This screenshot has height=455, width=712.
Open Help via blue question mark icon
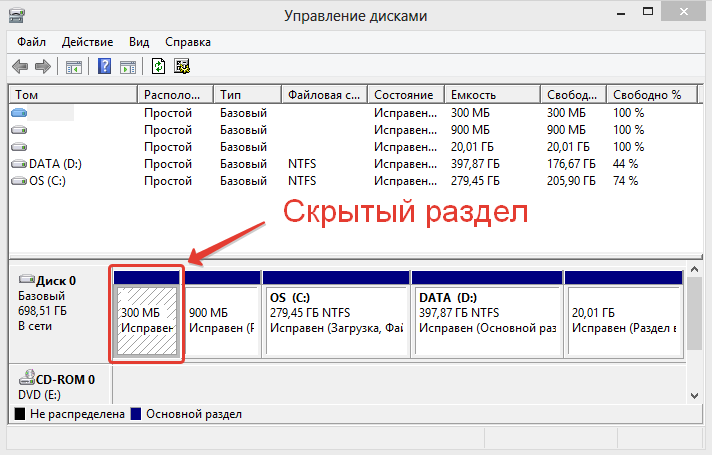point(104,66)
